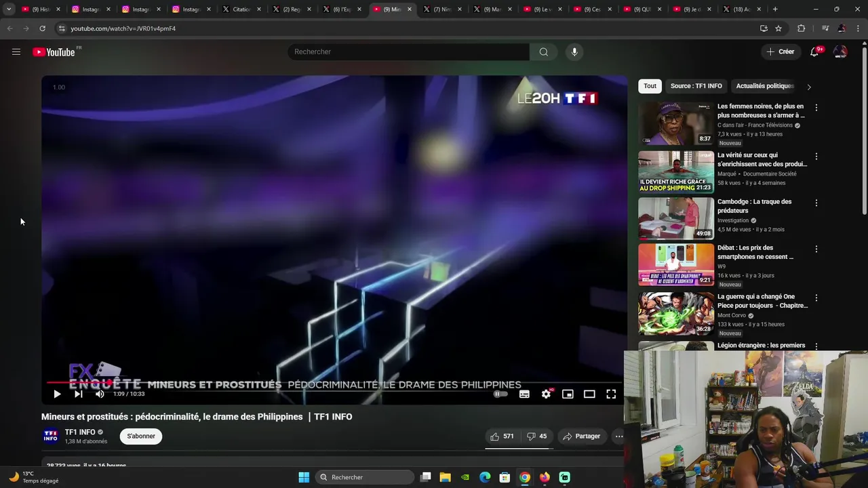Open Microsoft Store from taskbar
Screen dimensions: 868x488
click(x=505, y=477)
